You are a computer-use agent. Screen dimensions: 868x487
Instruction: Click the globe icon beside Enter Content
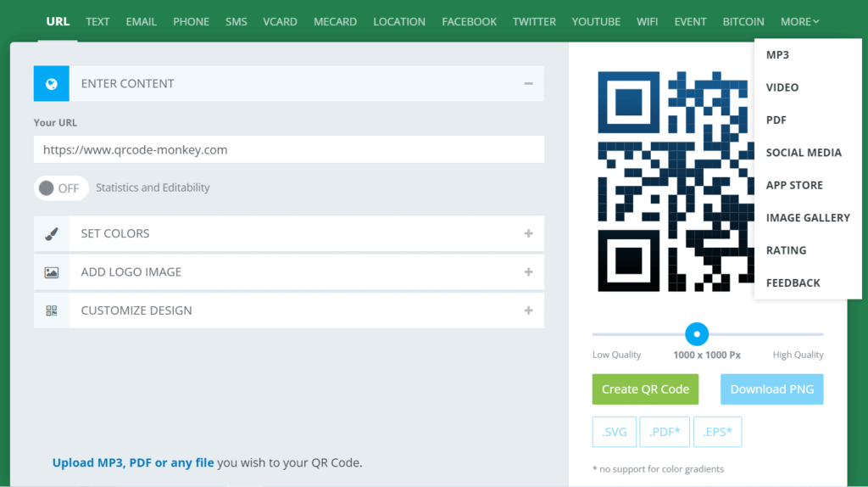(52, 84)
